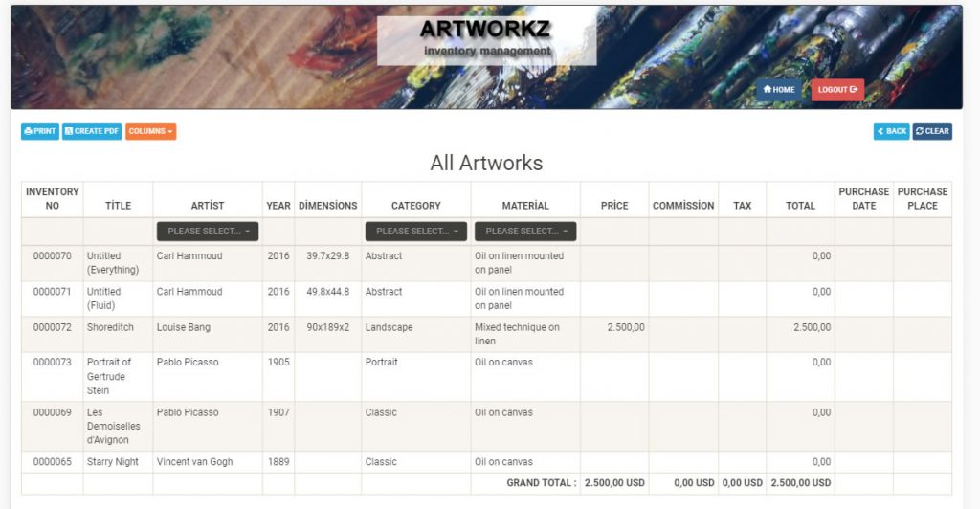Expand the Category filter dropdown
Image resolution: width=980 pixels, height=509 pixels.
416,232
